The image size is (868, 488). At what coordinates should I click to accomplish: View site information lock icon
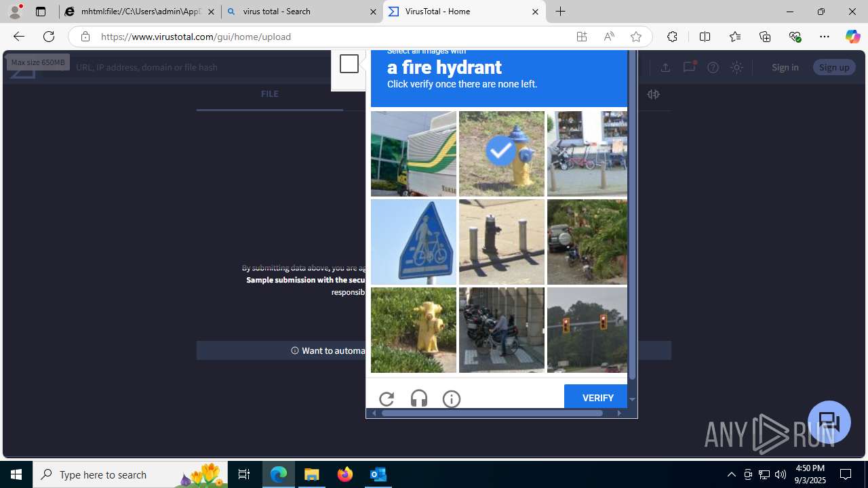pos(85,37)
